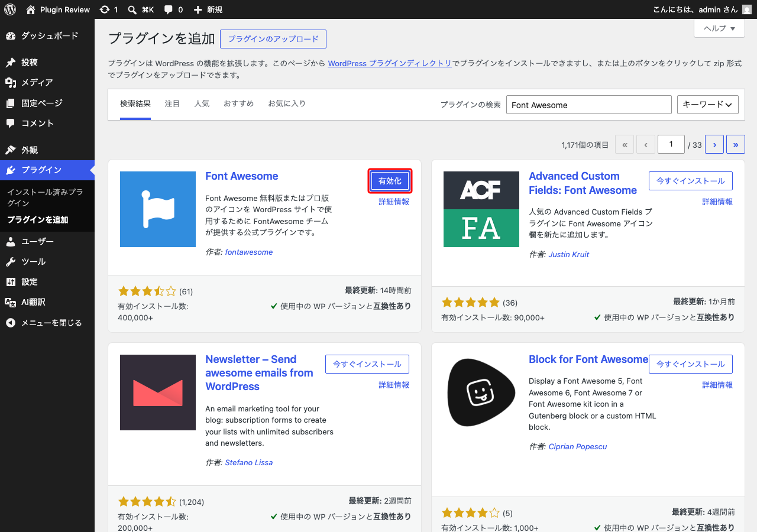
Task: Open プラグイン in the sidebar
Action: [x=47, y=170]
